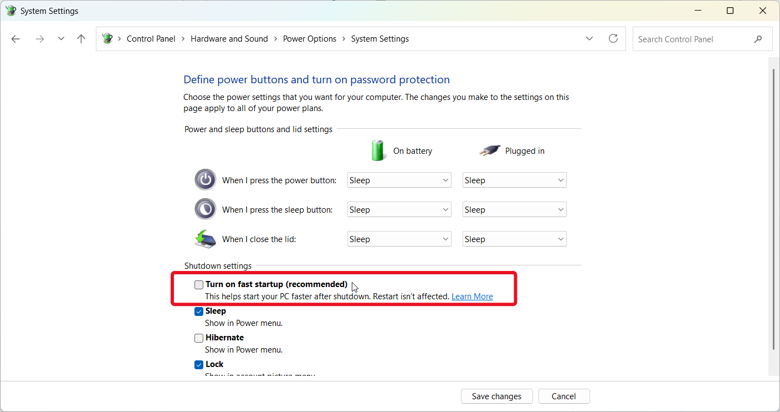Click 'When I press the sleep button:' label
This screenshot has height=412, width=780.
(x=277, y=209)
